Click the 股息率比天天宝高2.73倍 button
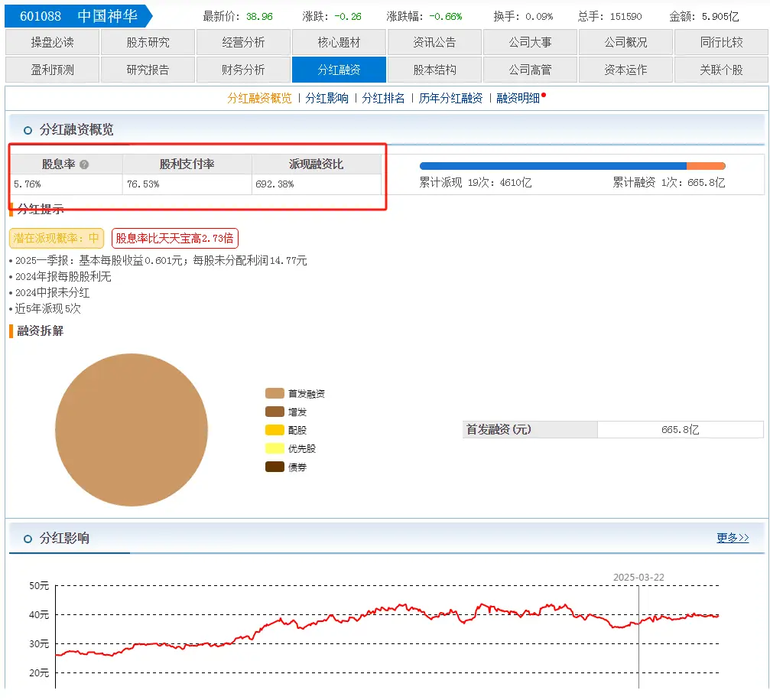This screenshot has width=770, height=700. pyautogui.click(x=176, y=238)
